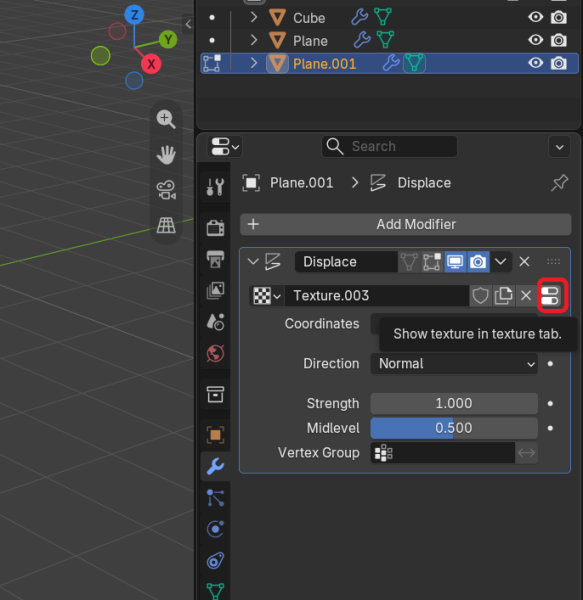This screenshot has height=600, width=583.
Task: Click Plane.001 modifier wrench icon
Action: click(x=391, y=63)
